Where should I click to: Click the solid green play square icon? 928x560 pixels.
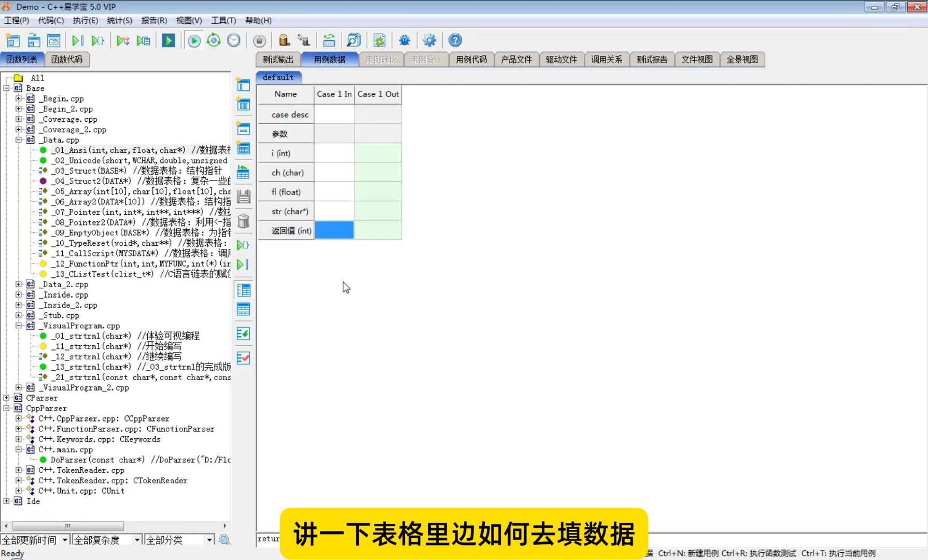tap(168, 40)
